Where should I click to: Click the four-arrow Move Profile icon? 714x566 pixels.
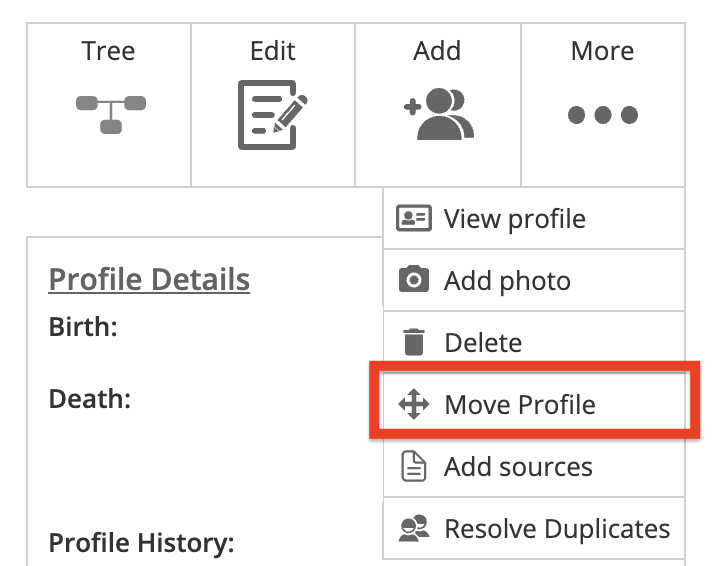click(x=413, y=404)
